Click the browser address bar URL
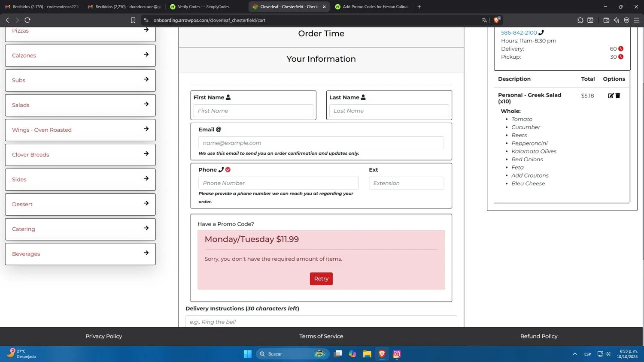The width and height of the screenshot is (644, 362). point(210,20)
